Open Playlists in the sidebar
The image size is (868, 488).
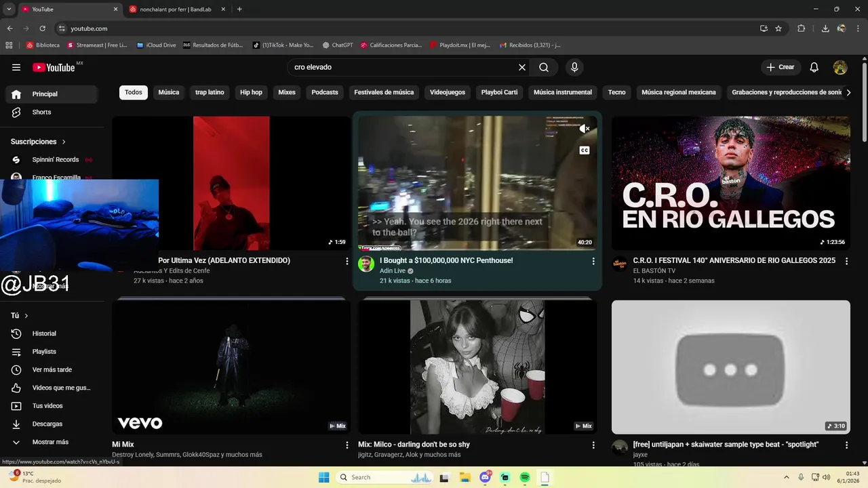[x=52, y=352]
